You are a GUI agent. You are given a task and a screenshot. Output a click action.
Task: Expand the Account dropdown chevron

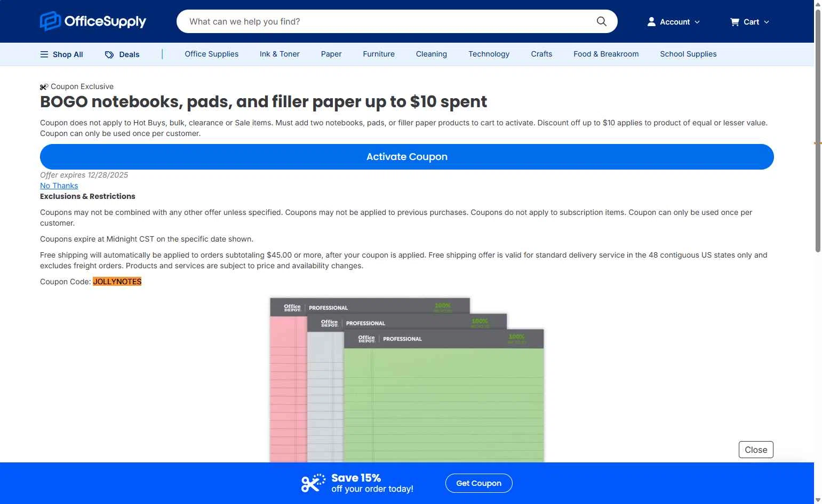[697, 22]
